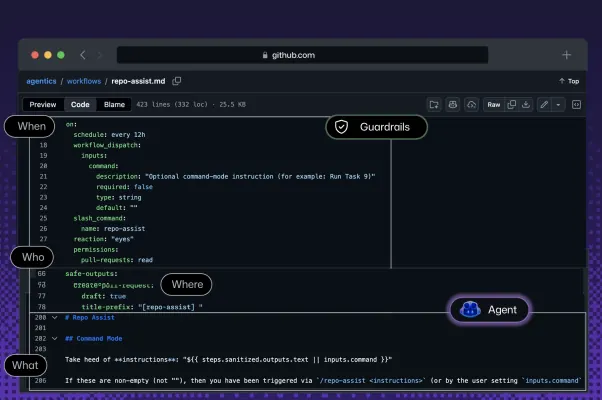Click the 'workflow_dispatch:' code line
602x400 pixels.
pyautogui.click(x=107, y=145)
